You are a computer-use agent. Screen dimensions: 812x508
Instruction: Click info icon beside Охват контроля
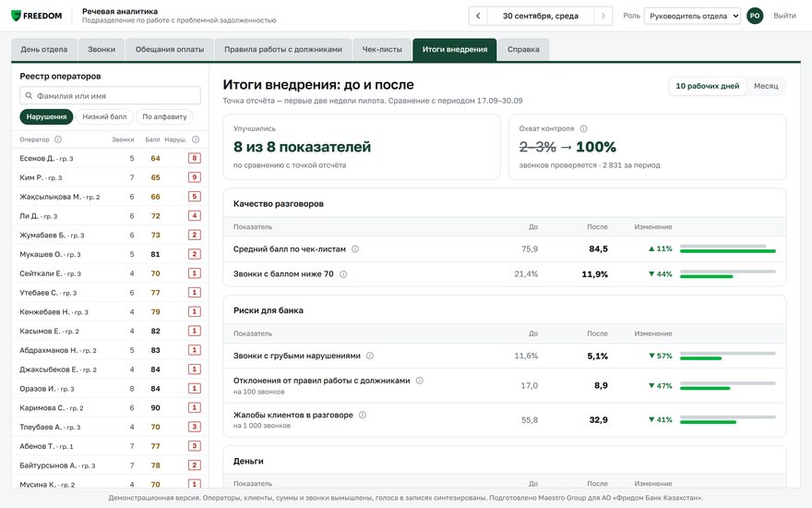(x=583, y=128)
